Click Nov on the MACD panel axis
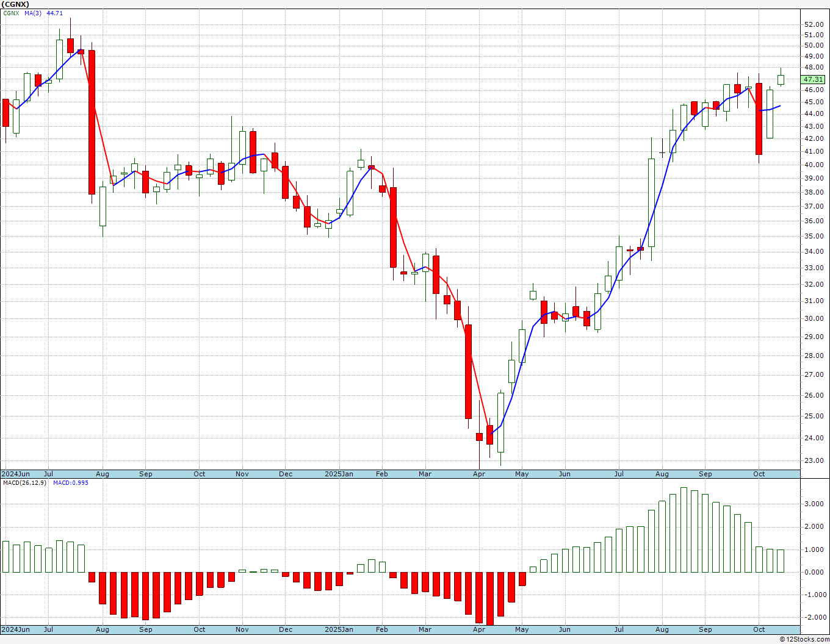This screenshot has height=644, width=830. coord(242,629)
